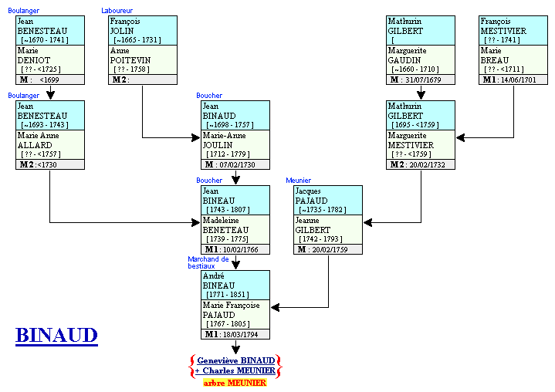555x392 pixels.
Task: Select Jean BENESTEAU born around 1693
Action: point(49,115)
